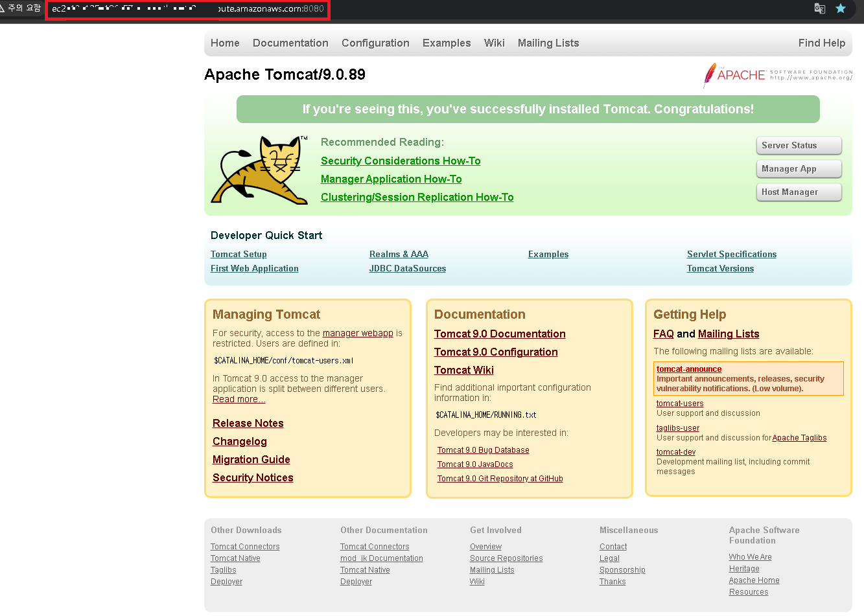Click Mailing Lists link in Getting Help

point(729,334)
